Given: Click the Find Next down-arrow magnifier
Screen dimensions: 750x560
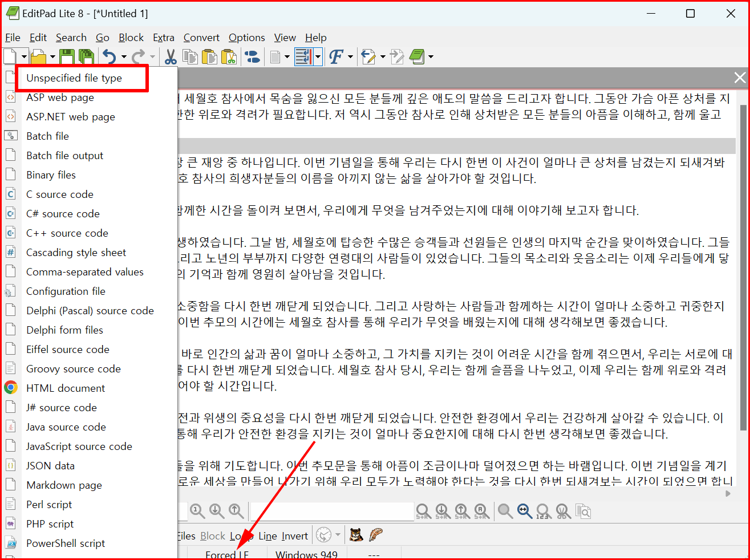Looking at the screenshot, I should point(217,511).
